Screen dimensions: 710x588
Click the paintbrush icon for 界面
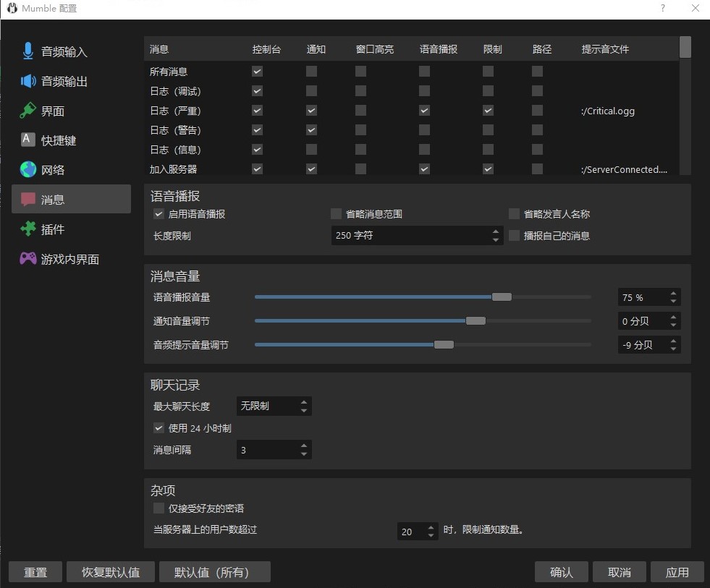[28, 111]
